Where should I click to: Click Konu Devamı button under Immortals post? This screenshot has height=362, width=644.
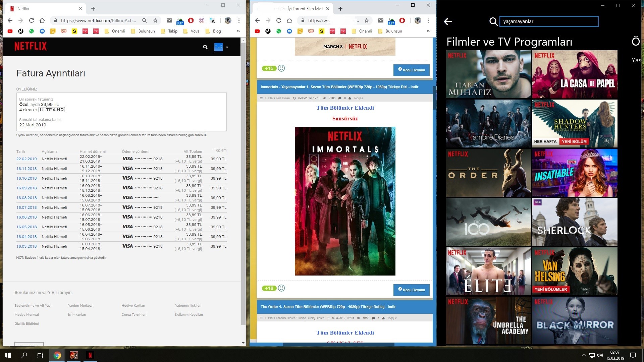[x=411, y=290]
